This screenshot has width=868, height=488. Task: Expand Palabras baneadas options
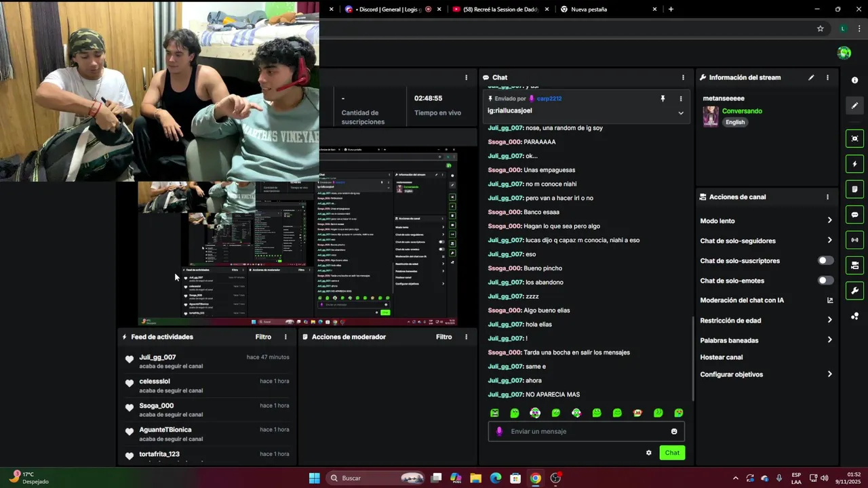[829, 340]
